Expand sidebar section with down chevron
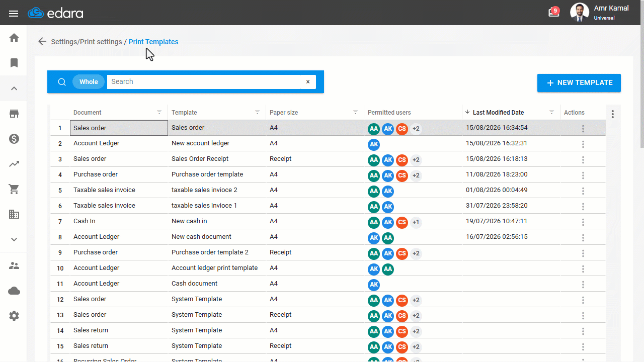 (x=14, y=240)
